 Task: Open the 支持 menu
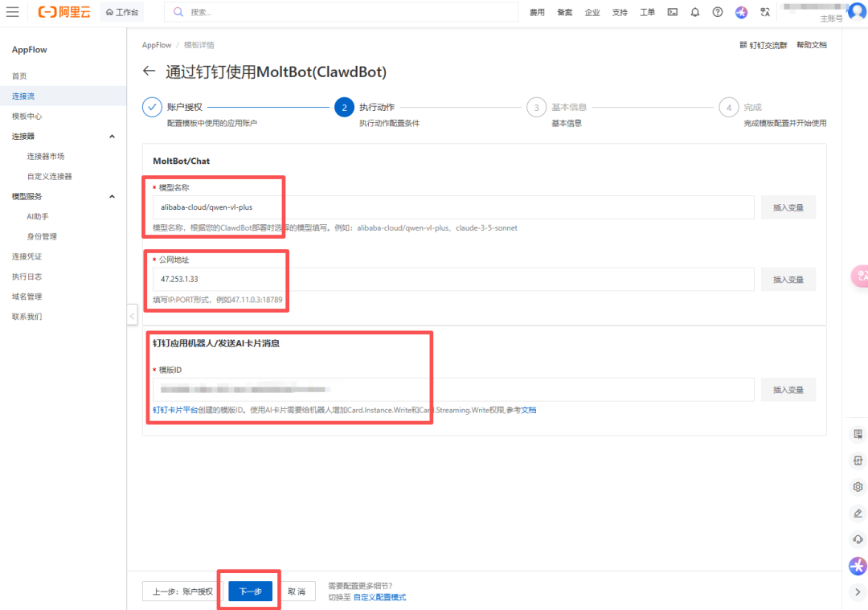point(620,12)
